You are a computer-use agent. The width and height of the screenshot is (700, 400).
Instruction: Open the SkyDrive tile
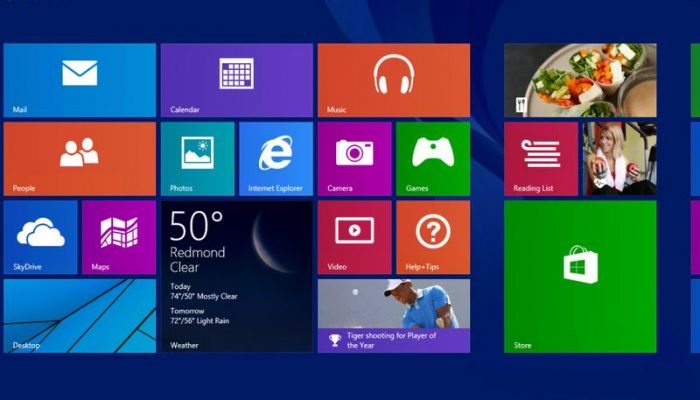(x=40, y=238)
